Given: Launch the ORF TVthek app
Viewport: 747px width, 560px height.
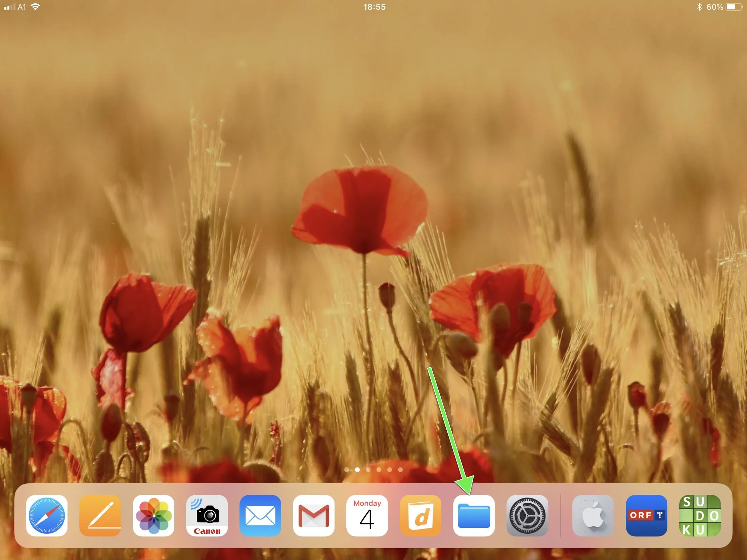Looking at the screenshot, I should (x=646, y=515).
